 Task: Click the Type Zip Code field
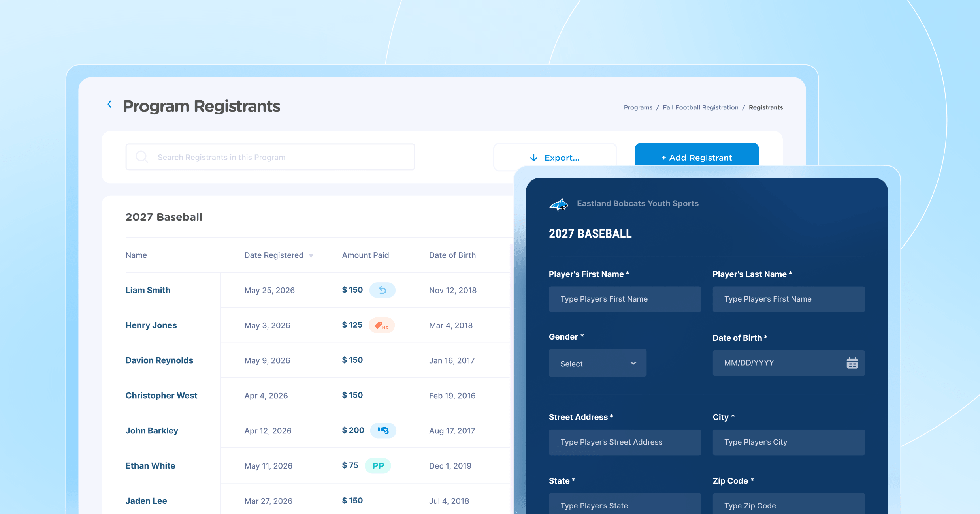click(x=788, y=504)
